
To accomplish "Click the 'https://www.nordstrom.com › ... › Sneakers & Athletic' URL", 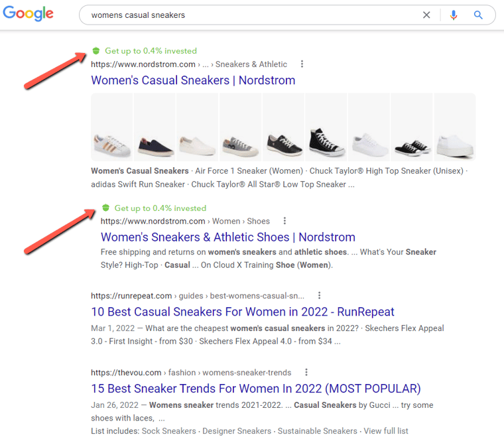I will tap(189, 64).
